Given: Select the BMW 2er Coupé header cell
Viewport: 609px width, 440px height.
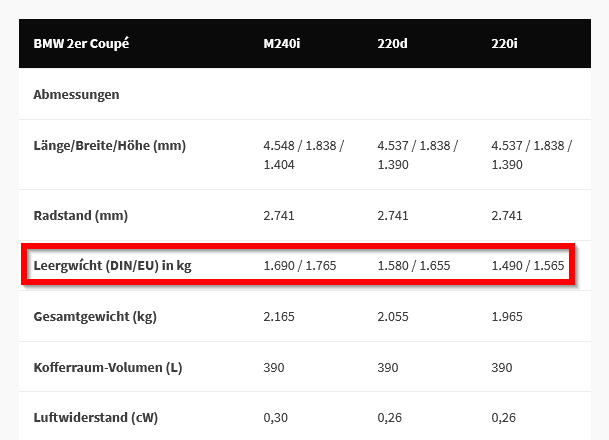Looking at the screenshot, I should tap(81, 44).
